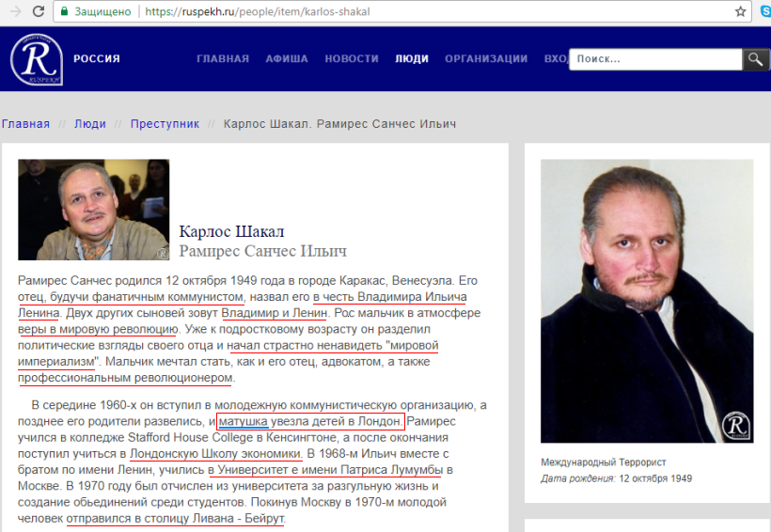Click the РОССИЯ site title

point(97,58)
